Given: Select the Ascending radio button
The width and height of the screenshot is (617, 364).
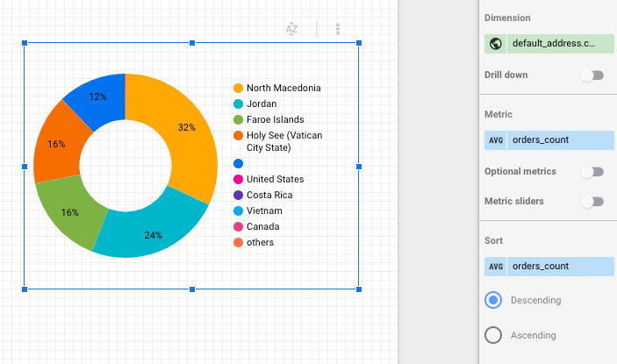Looking at the screenshot, I should pyautogui.click(x=493, y=335).
